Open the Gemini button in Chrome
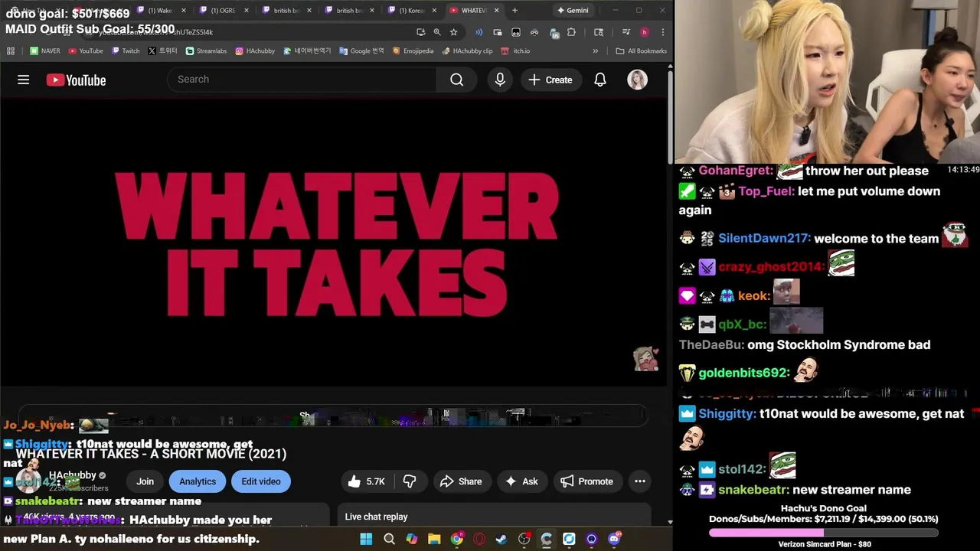This screenshot has width=980, height=551. click(573, 11)
